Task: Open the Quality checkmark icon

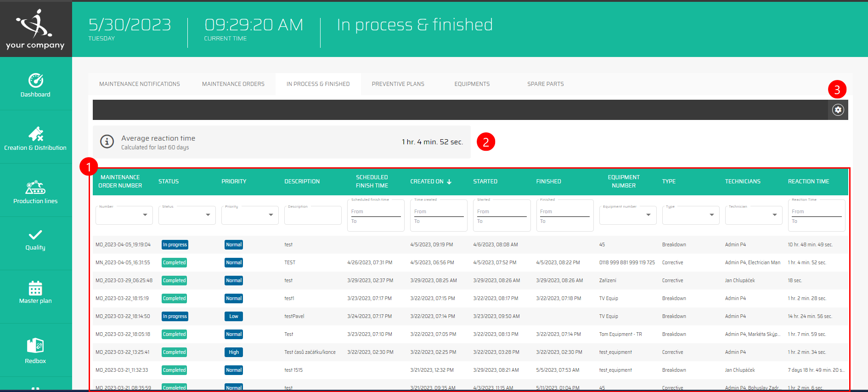Action: tap(35, 235)
